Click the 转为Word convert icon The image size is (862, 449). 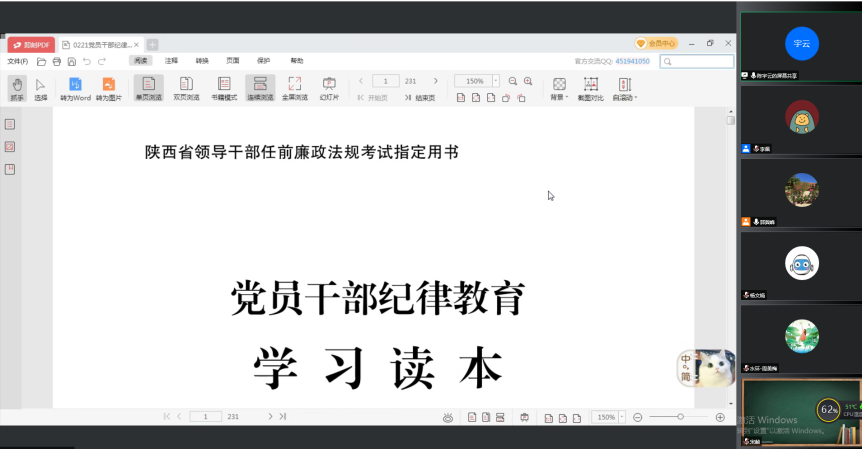75,88
